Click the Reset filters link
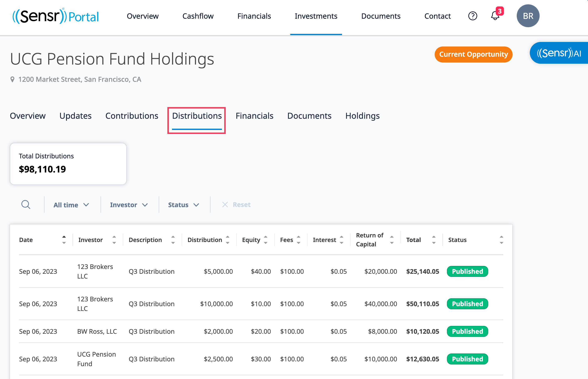Viewport: 588px width, 379px height. pos(241,204)
